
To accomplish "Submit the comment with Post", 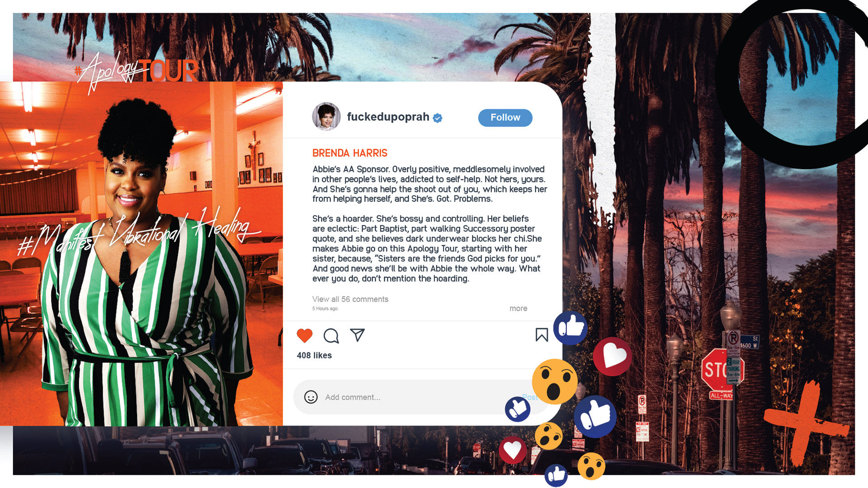I will pos(529,397).
